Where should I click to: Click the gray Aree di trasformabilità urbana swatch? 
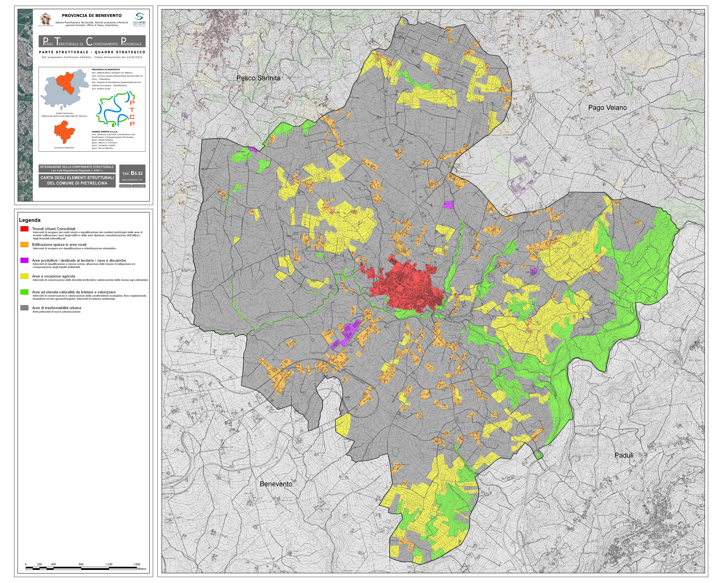[x=24, y=308]
